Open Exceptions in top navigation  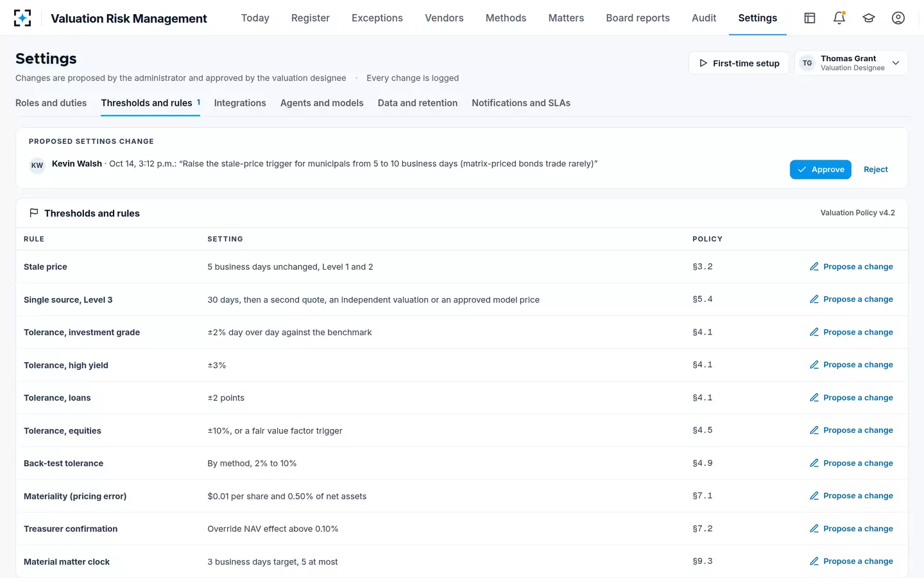click(377, 18)
